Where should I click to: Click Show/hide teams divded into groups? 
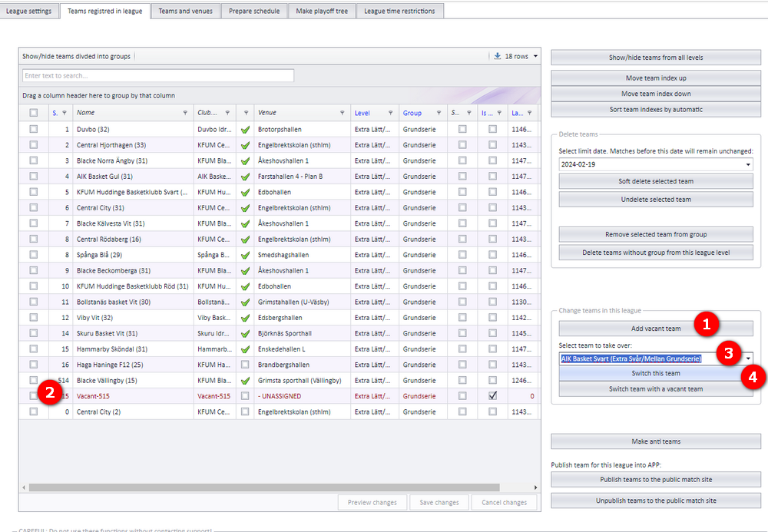coord(76,56)
